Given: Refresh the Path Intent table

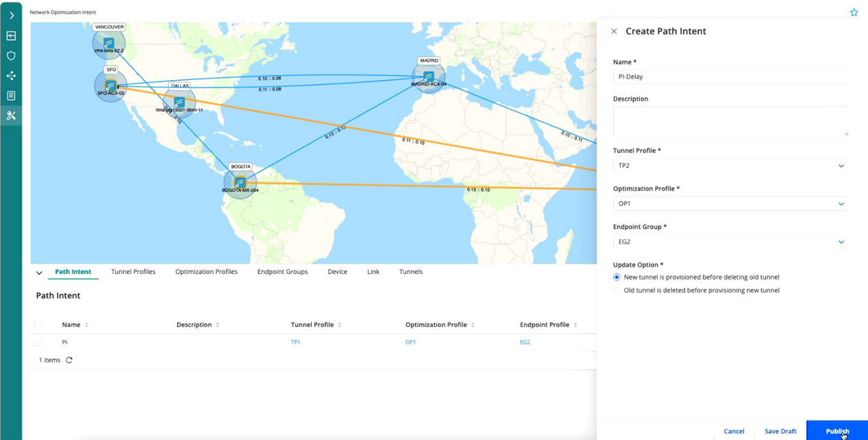Looking at the screenshot, I should click(x=68, y=360).
